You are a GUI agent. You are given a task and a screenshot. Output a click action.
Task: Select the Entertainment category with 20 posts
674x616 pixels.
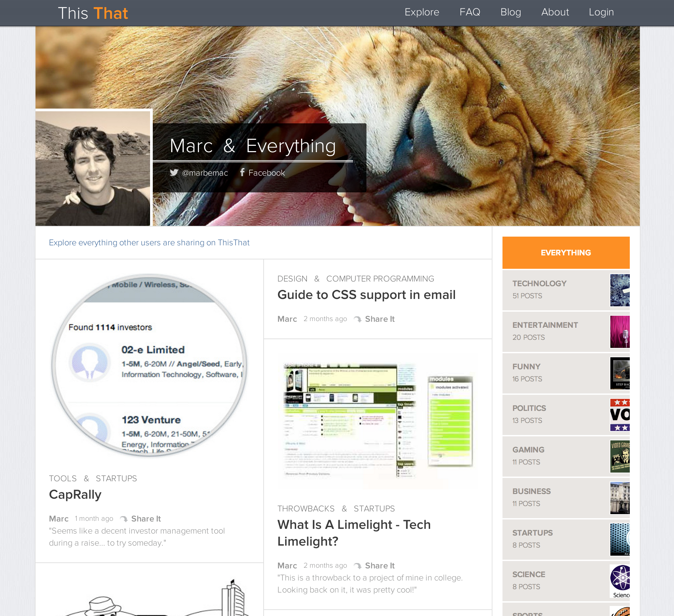tap(566, 332)
